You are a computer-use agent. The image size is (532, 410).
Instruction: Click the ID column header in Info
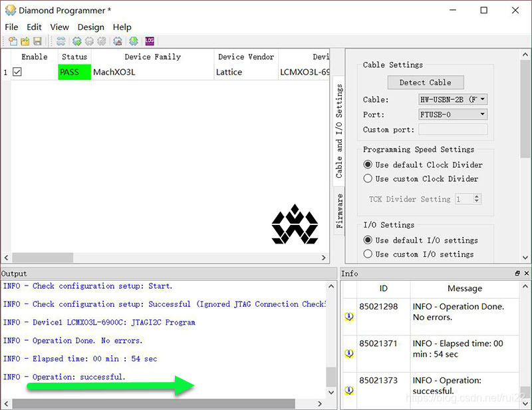[384, 288]
